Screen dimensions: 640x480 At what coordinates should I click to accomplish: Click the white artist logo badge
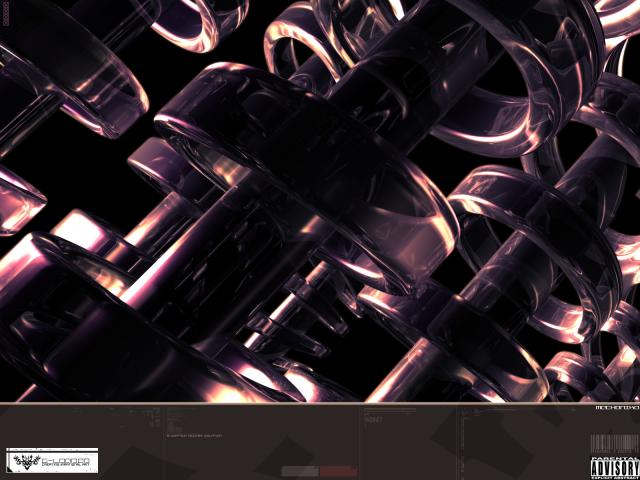(x=52, y=460)
